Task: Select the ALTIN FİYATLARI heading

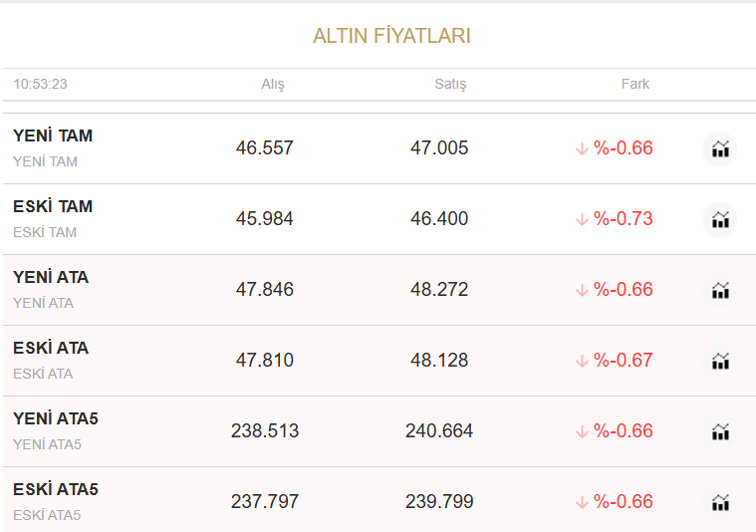Action: tap(391, 36)
